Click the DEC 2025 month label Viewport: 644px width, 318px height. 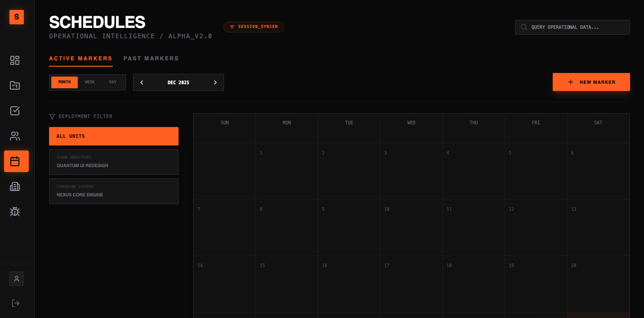point(179,82)
